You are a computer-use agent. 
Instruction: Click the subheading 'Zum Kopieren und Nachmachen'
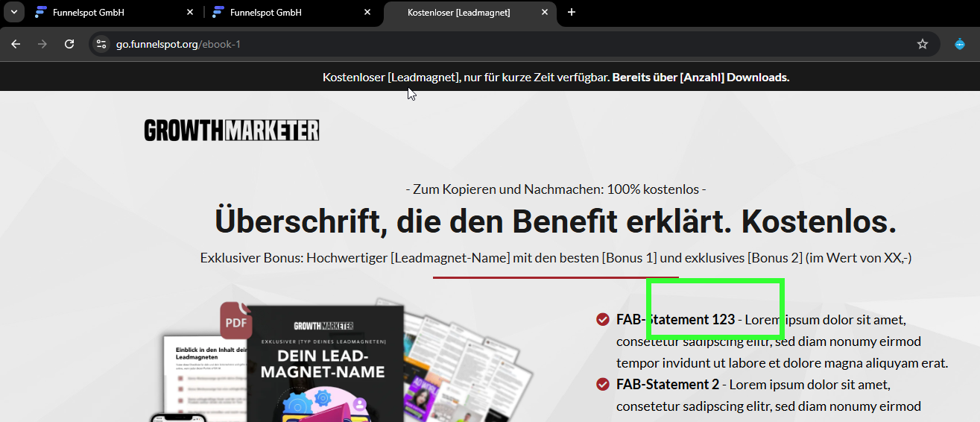click(x=556, y=189)
